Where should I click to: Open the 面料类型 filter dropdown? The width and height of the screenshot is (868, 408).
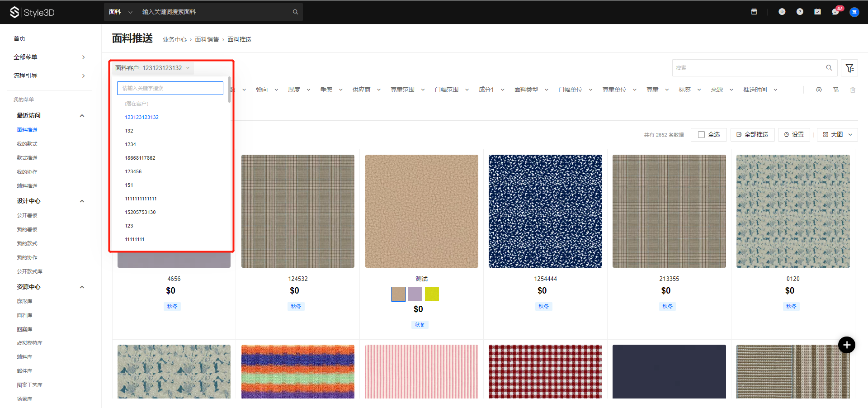click(x=531, y=90)
